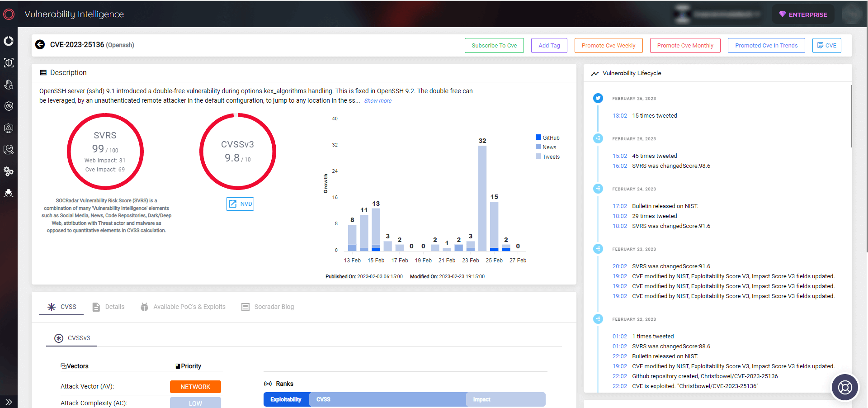Click '45 times tweeted' lifecycle entry

pos(654,156)
